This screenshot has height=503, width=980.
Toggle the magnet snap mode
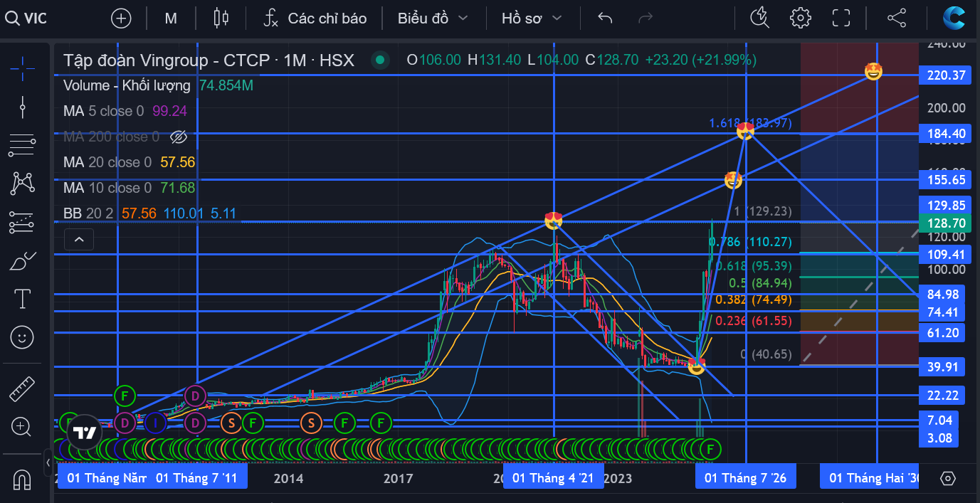[22, 480]
